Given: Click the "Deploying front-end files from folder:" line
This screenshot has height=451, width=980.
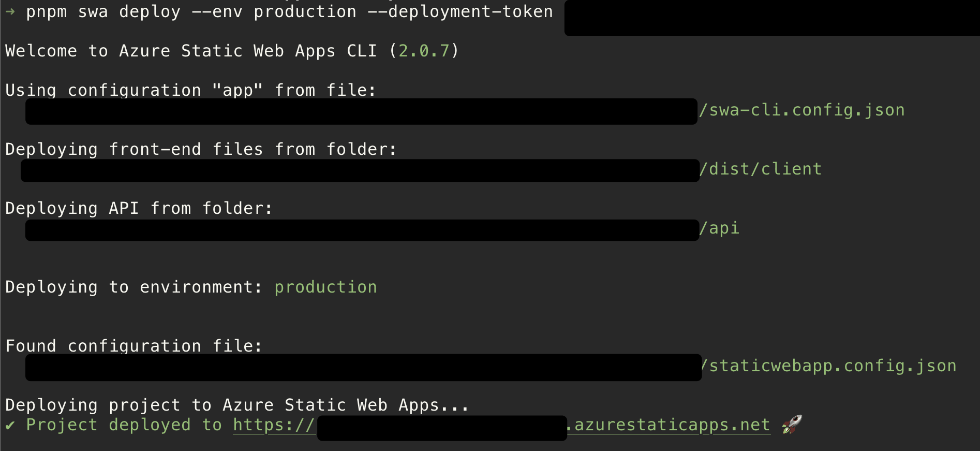Looking at the screenshot, I should pyautogui.click(x=201, y=150).
